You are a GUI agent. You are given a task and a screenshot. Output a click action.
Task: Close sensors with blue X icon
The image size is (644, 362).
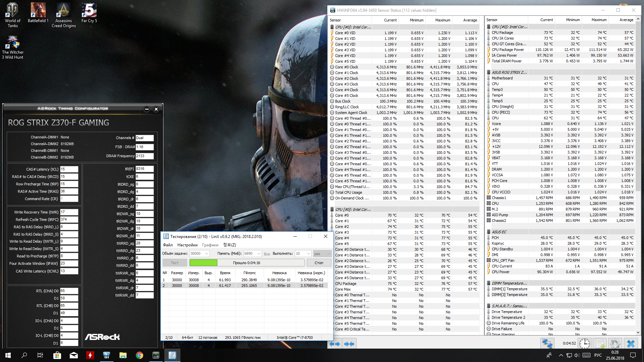[x=631, y=343]
